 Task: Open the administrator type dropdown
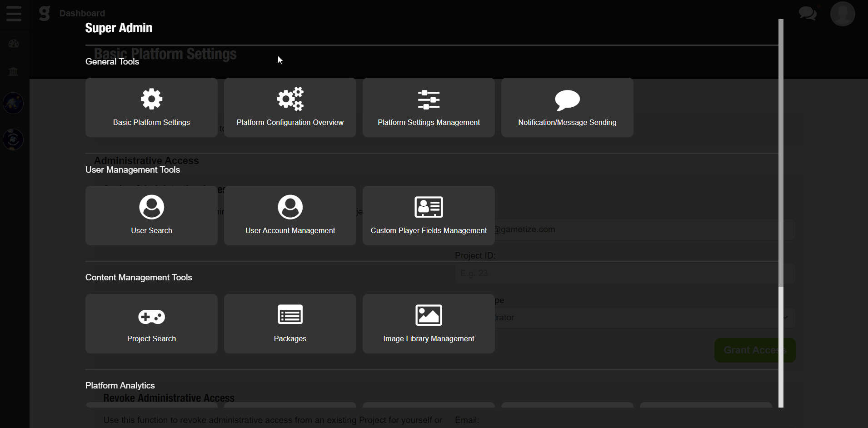(x=625, y=318)
